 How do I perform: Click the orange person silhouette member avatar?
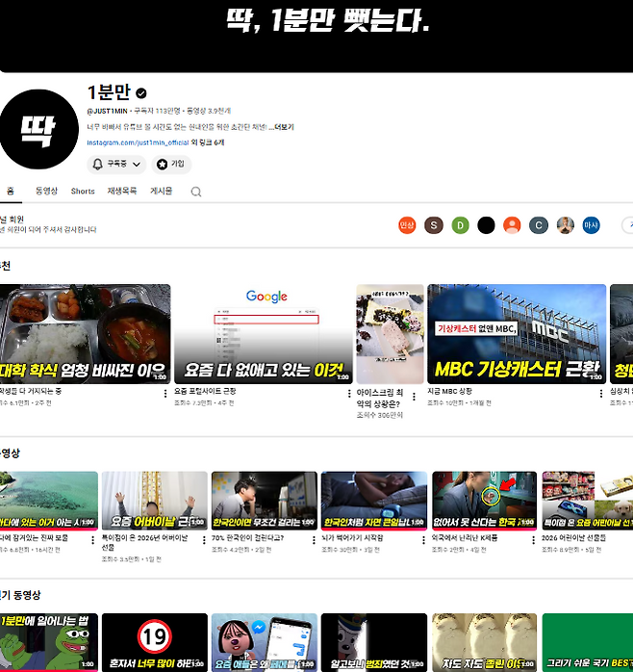coord(512,225)
